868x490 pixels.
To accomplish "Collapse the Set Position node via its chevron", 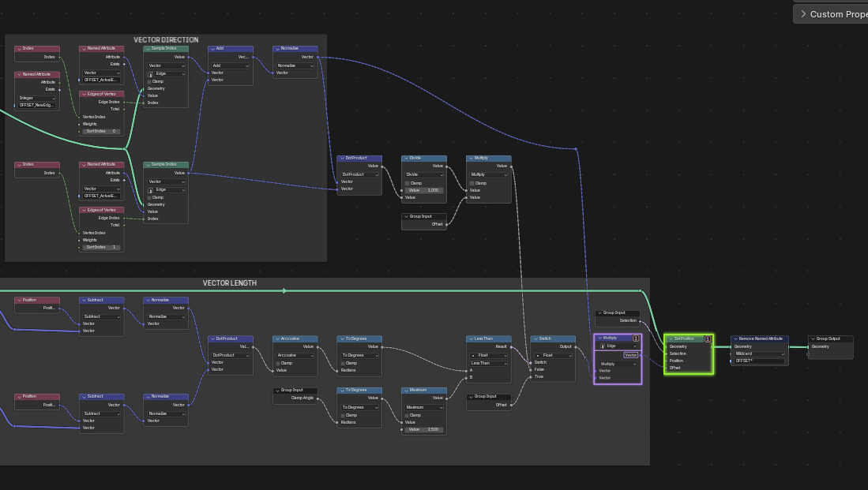I will [671, 339].
